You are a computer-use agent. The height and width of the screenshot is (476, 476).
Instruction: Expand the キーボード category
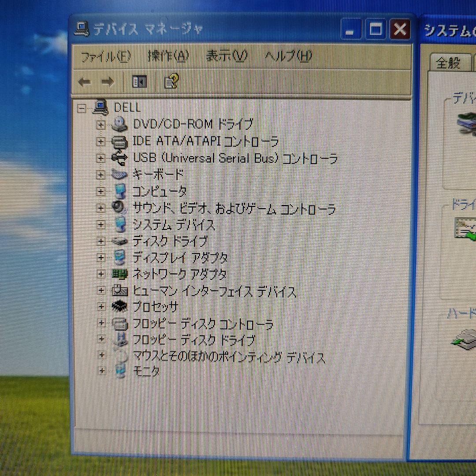tap(102, 175)
